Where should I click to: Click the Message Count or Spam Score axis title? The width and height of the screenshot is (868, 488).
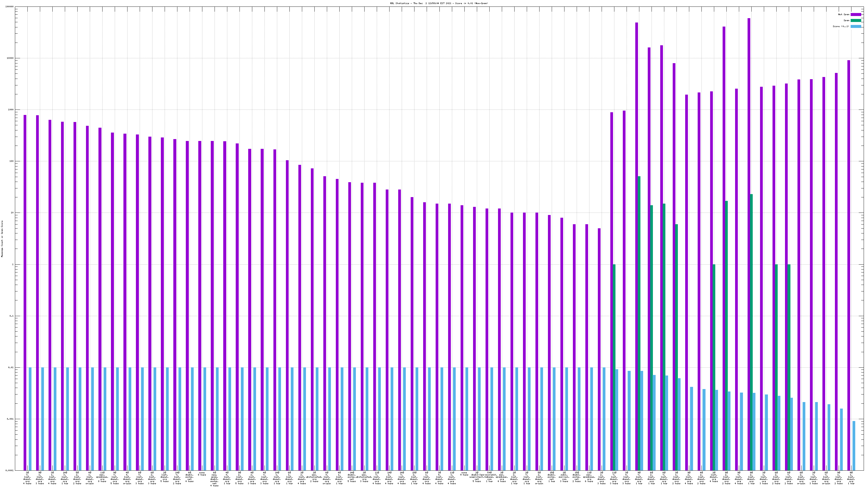click(x=2, y=239)
